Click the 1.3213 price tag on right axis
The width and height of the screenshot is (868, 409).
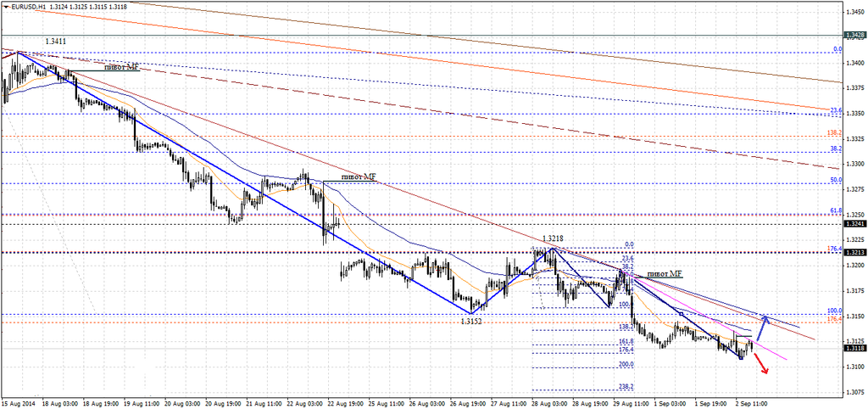[854, 252]
